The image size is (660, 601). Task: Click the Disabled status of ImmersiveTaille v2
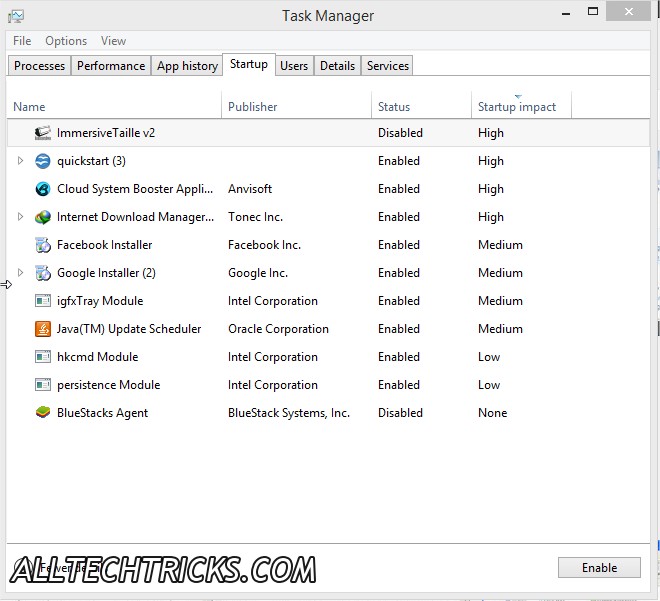click(x=400, y=133)
